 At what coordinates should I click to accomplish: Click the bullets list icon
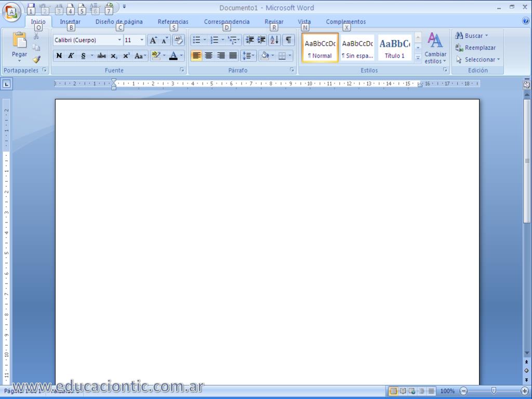pos(196,40)
